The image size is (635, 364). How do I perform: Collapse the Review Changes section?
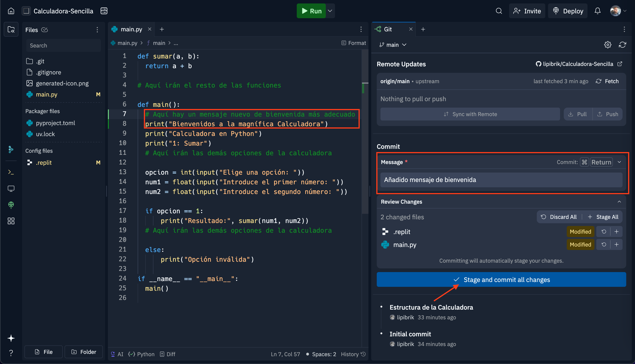pos(619,202)
